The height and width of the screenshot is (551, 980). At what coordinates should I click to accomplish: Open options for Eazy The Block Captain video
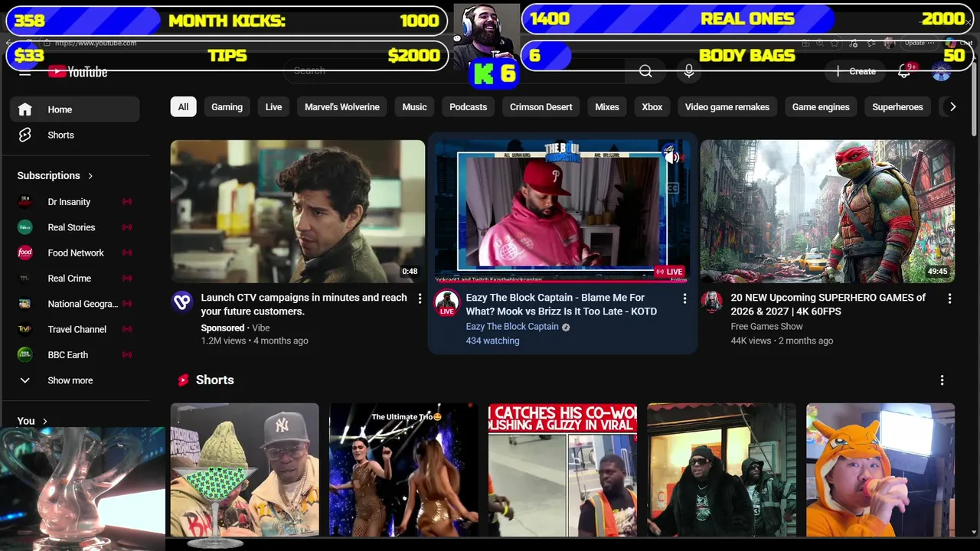tap(684, 298)
